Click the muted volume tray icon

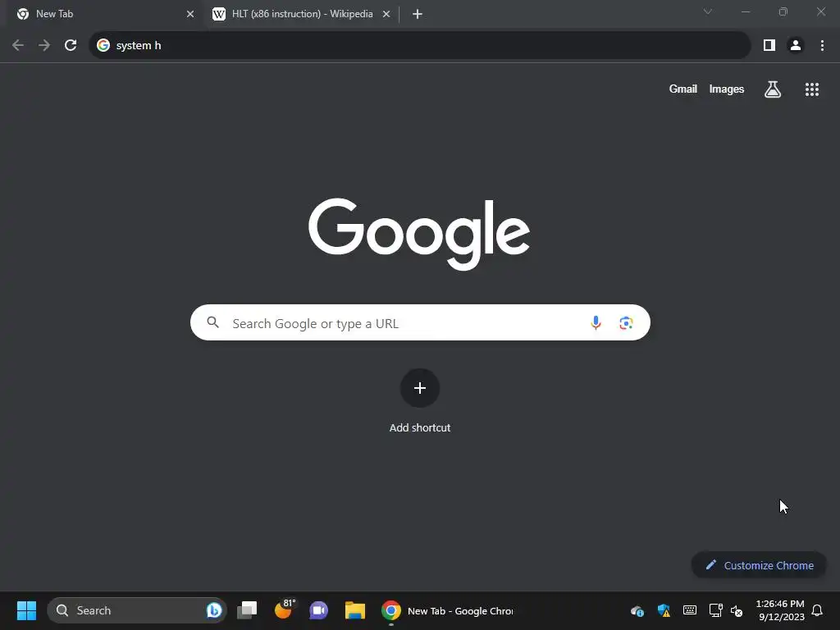pyautogui.click(x=737, y=610)
